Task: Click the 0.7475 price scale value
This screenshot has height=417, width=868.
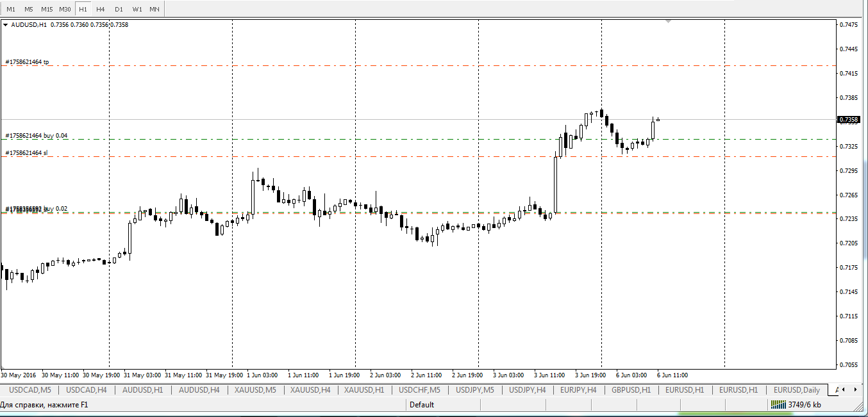Action: click(848, 25)
